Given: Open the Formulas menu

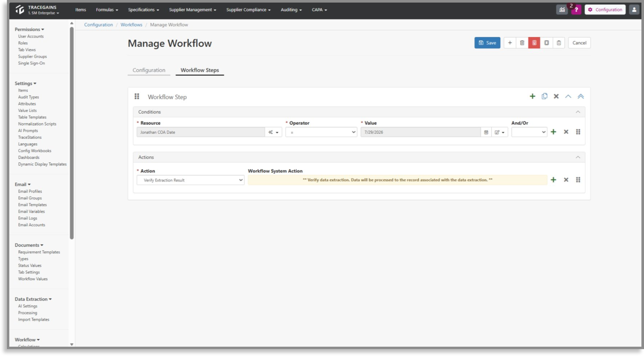Looking at the screenshot, I should tap(107, 10).
